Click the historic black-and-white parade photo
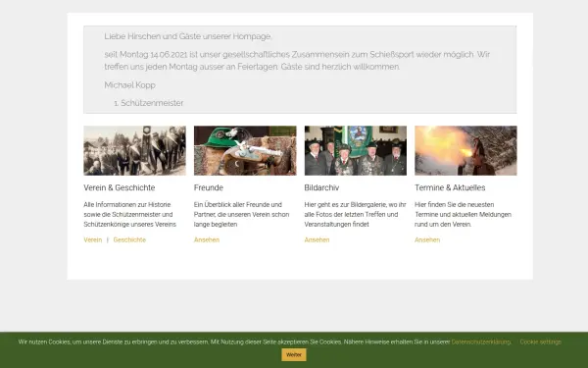This screenshot has height=368, width=588. (x=134, y=150)
